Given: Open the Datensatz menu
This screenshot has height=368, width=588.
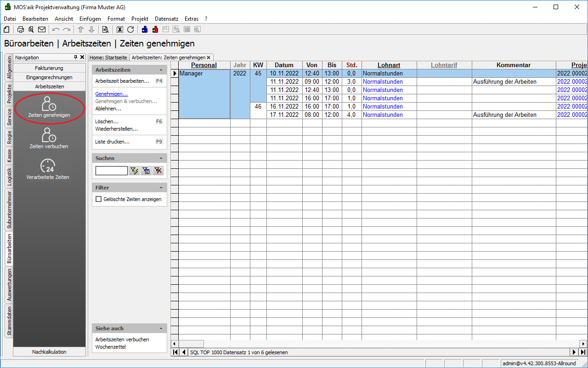Looking at the screenshot, I should coord(166,19).
